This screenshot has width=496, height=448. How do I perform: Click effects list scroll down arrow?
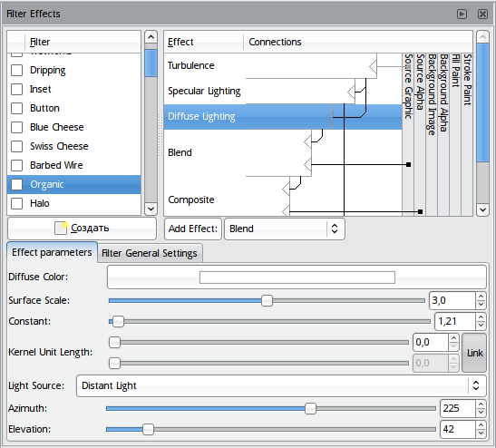(482, 209)
